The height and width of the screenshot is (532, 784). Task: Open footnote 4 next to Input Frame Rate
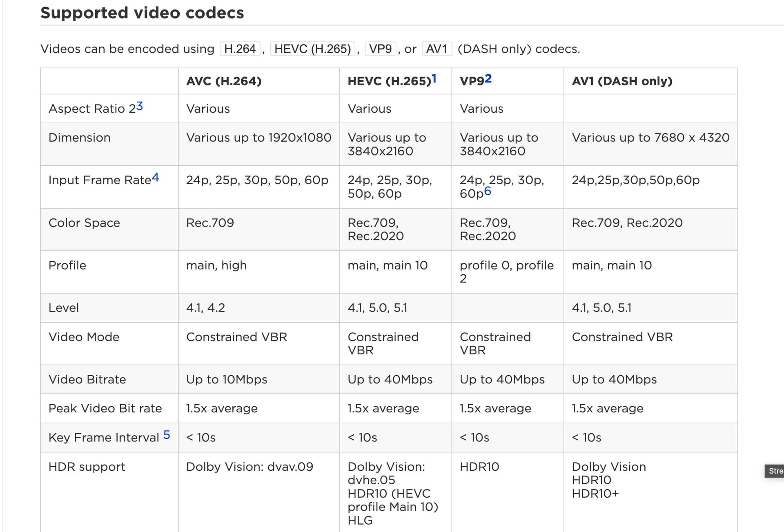(155, 178)
